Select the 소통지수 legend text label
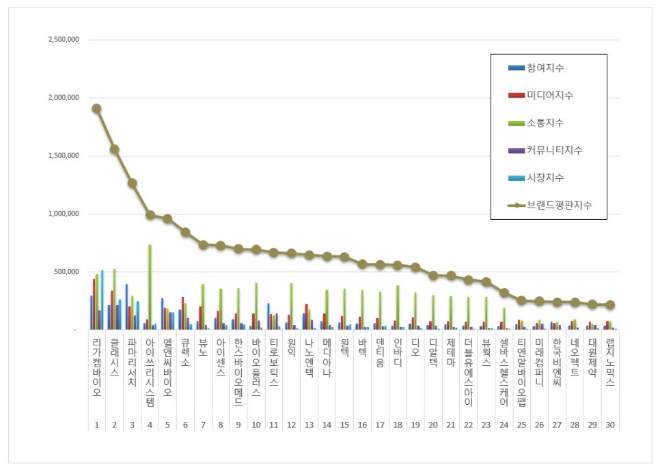Image resolution: width=660 pixels, height=469 pixels. tap(546, 123)
